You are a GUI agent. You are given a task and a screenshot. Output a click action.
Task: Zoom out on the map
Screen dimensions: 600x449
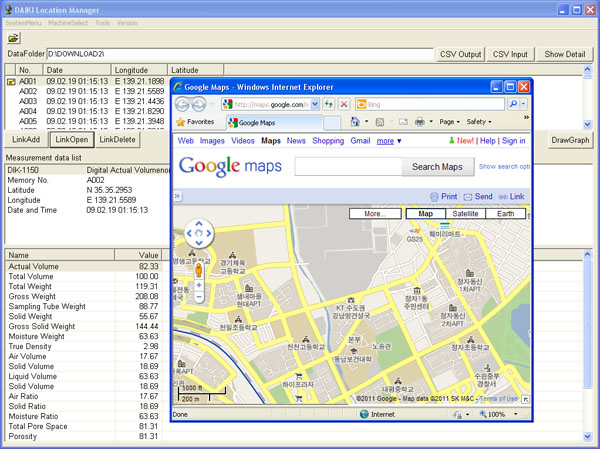coord(199,297)
